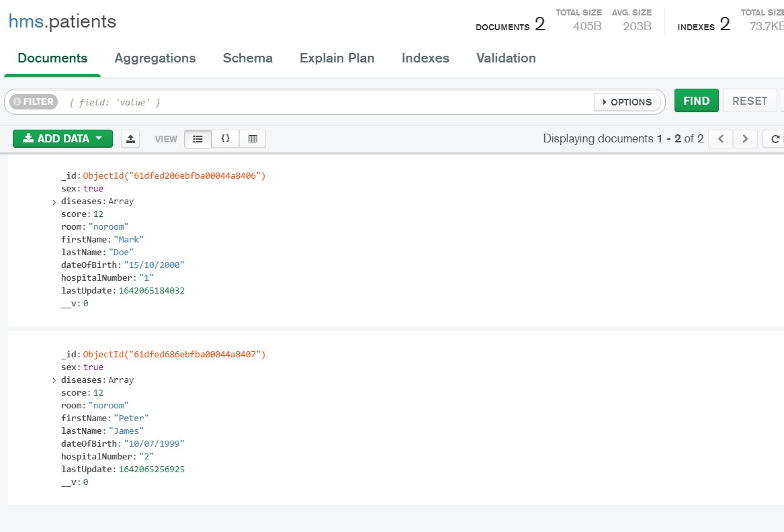Select the list view mode
This screenshot has width=784, height=532.
(199, 138)
